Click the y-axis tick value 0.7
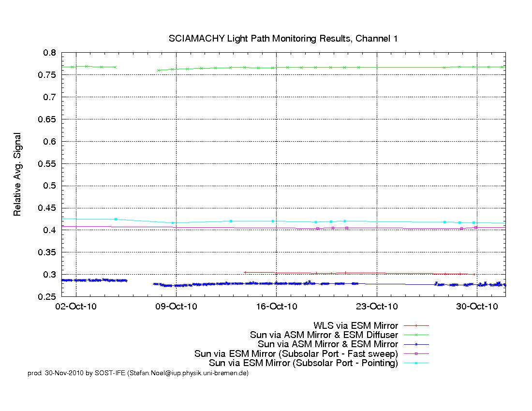 coord(49,97)
